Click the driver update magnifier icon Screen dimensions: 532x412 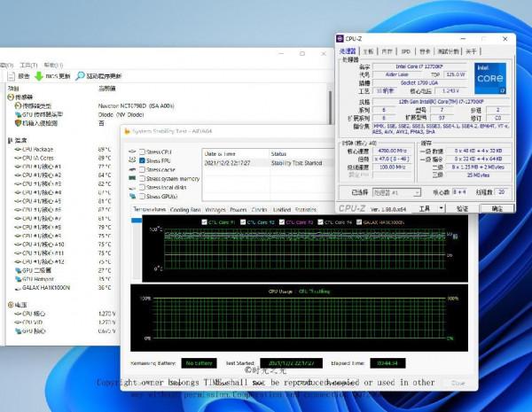point(81,76)
